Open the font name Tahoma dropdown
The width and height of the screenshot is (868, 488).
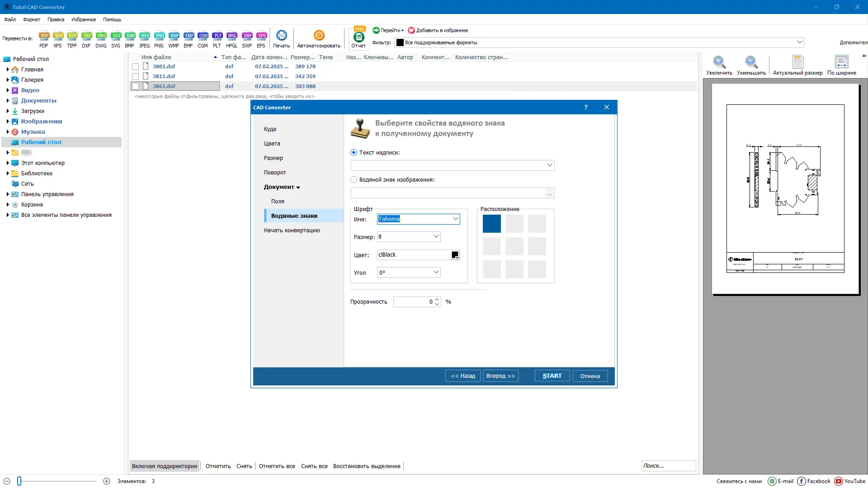coord(455,219)
